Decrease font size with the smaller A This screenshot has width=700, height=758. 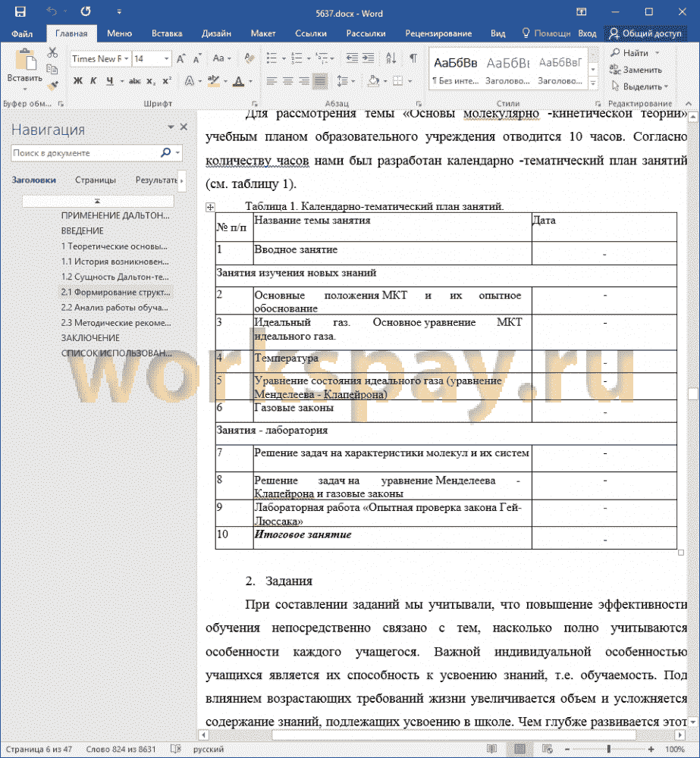pyautogui.click(x=197, y=59)
